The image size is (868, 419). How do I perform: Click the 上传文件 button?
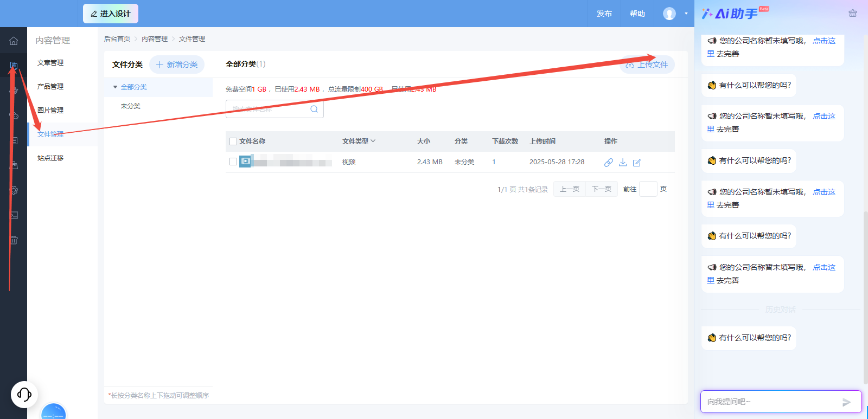pos(647,65)
